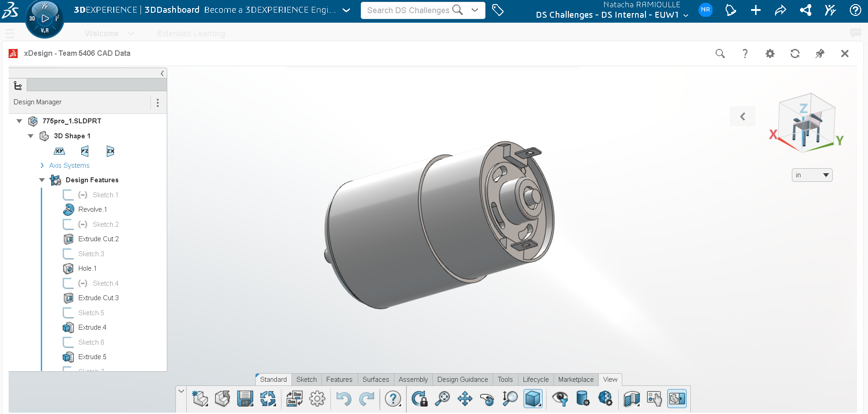Open the refresh icon next to settings
868x414 pixels.
point(795,54)
